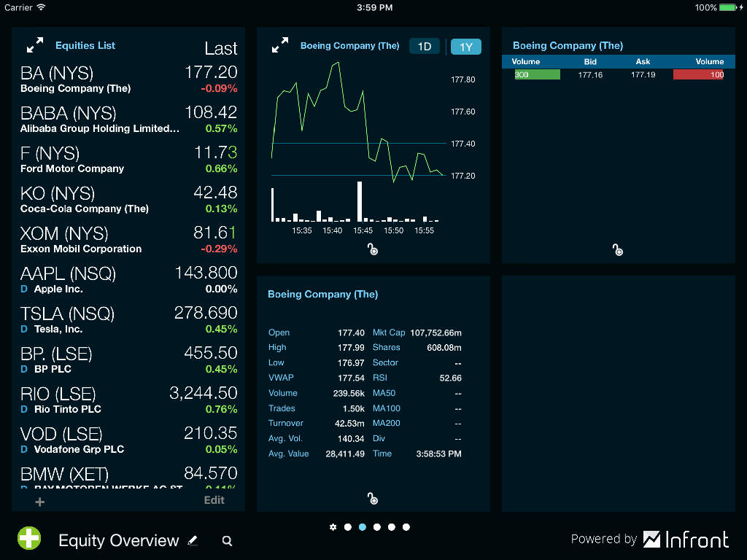The width and height of the screenshot is (747, 560).
Task: Expand the Equities List panel
Action: [35, 45]
